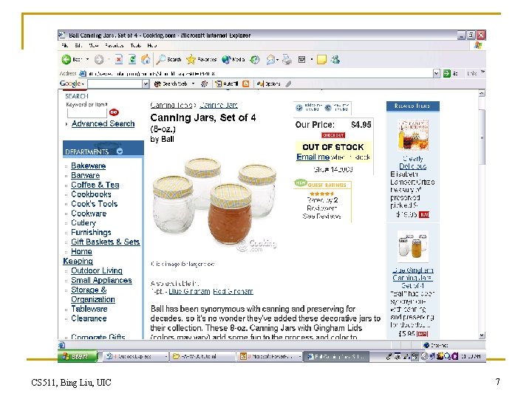Image resolution: width=532 pixels, height=399 pixels.
Task: Click the Advanced Search link
Action: click(x=103, y=123)
